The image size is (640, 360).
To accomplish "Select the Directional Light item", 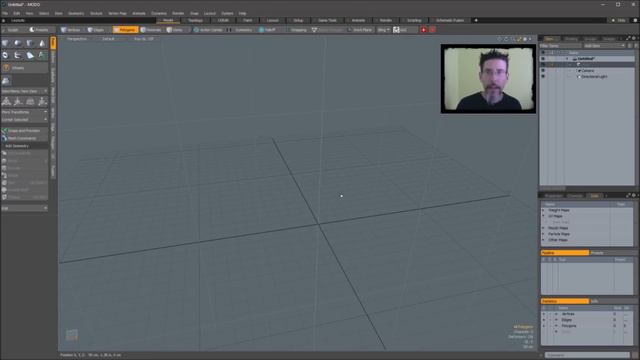I will pos(594,76).
